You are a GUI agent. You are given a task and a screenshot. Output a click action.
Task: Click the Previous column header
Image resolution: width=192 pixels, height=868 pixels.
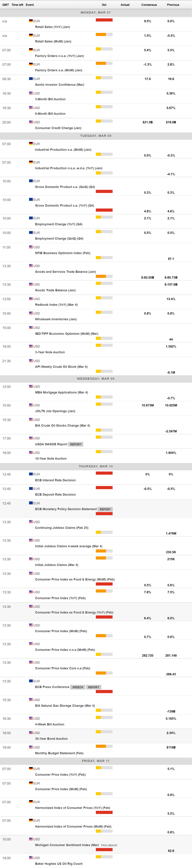click(x=173, y=5)
